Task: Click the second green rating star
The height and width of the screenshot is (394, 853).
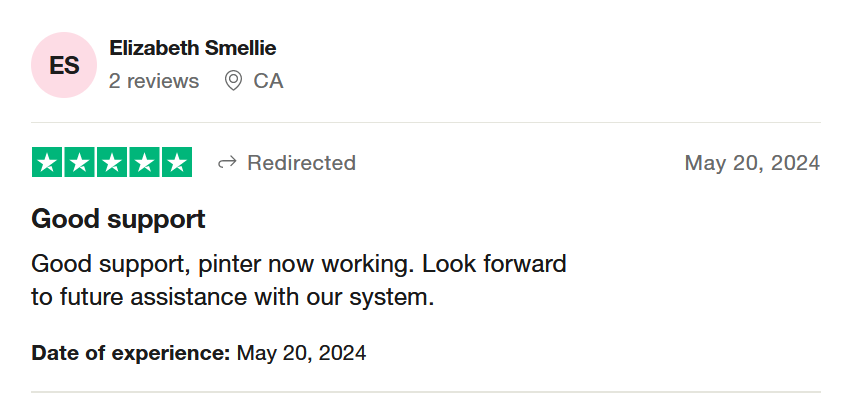Action: [79, 162]
